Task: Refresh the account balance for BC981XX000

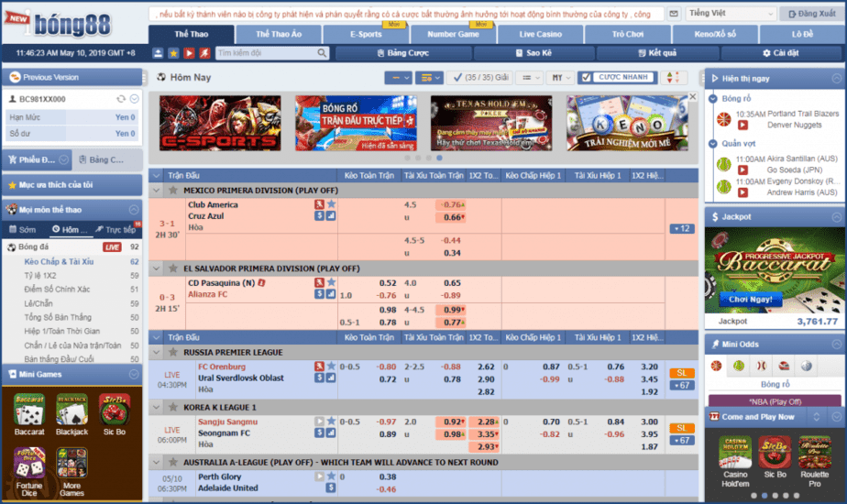Action: [121, 99]
